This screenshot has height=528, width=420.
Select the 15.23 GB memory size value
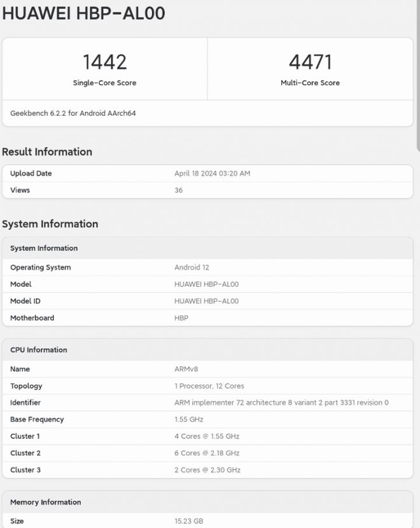tap(189, 521)
